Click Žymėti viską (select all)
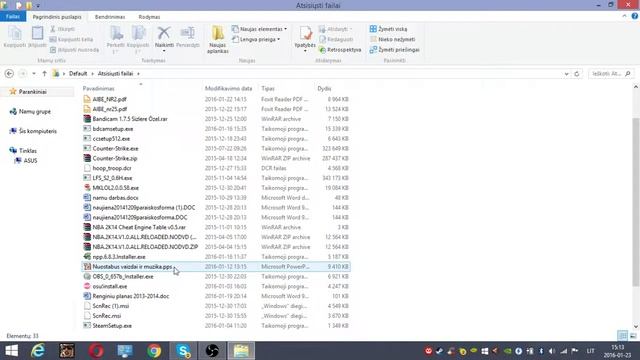The height and width of the screenshot is (360, 640). (388, 29)
